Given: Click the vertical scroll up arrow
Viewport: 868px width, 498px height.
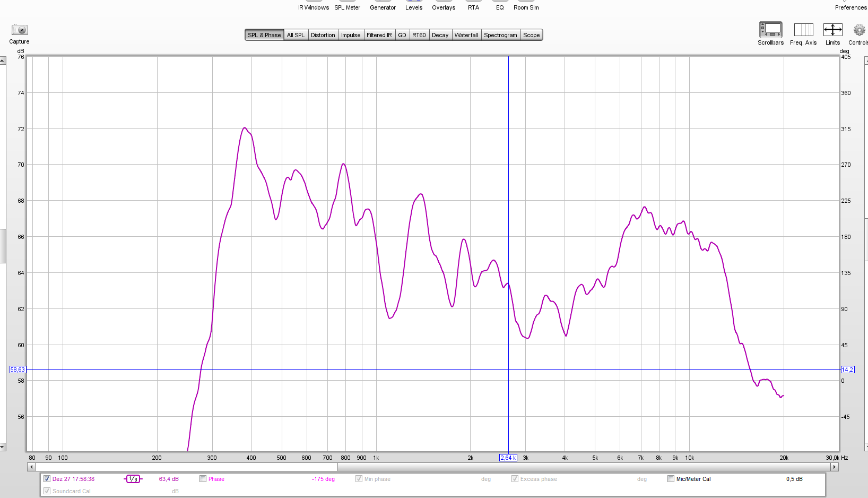Looking at the screenshot, I should pos(3,61).
